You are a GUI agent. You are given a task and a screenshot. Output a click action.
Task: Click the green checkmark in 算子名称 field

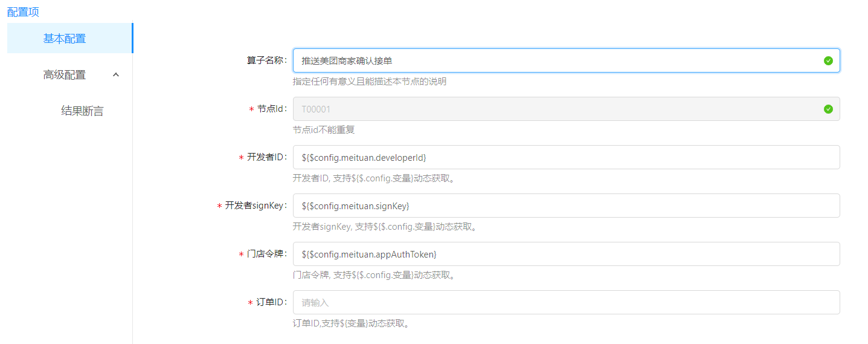pyautogui.click(x=828, y=60)
